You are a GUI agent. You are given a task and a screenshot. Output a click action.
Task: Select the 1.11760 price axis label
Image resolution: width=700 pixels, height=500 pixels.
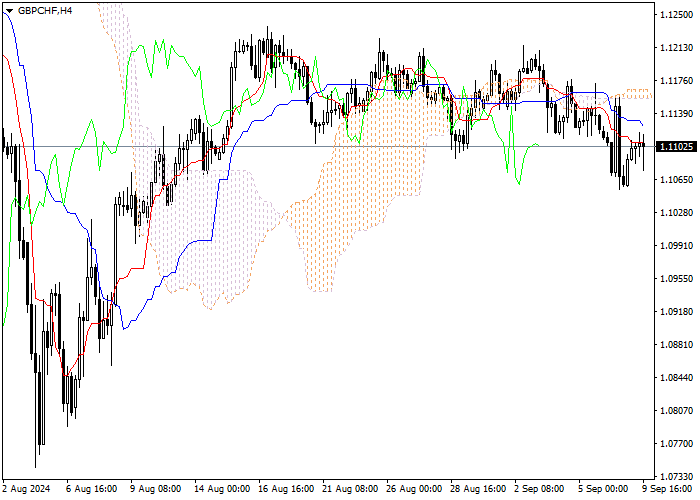pos(676,81)
